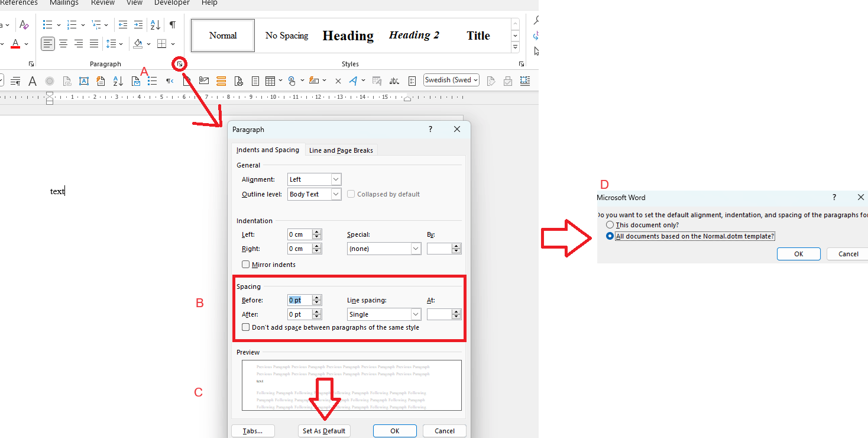Click the abc icon in lower toolbar
This screenshot has width=868, height=438.
click(394, 81)
